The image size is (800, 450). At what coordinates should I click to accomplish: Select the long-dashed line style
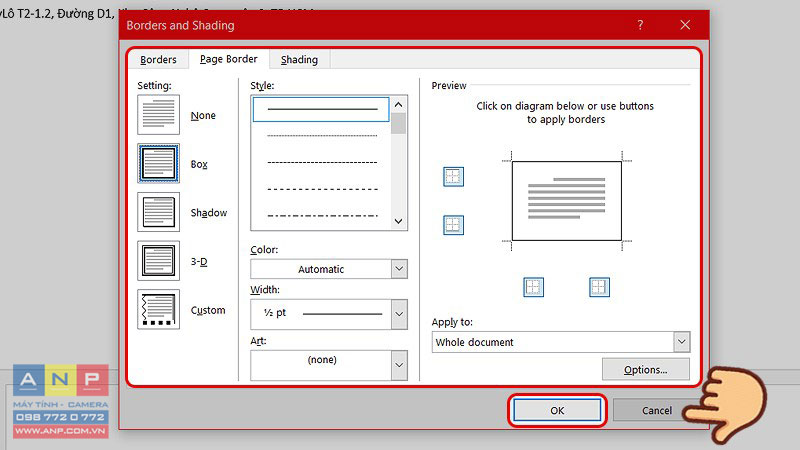322,189
